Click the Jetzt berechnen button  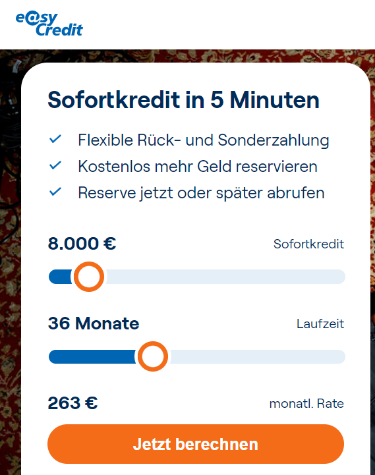click(196, 444)
